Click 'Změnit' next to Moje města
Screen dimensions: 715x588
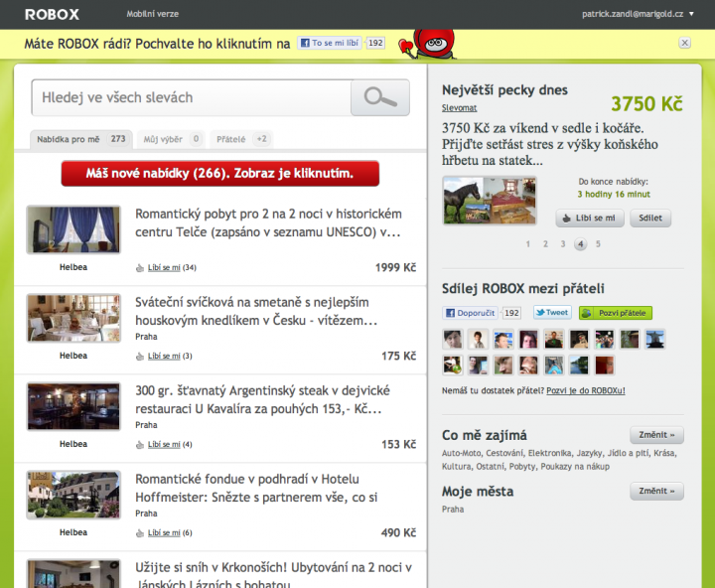pyautogui.click(x=656, y=492)
